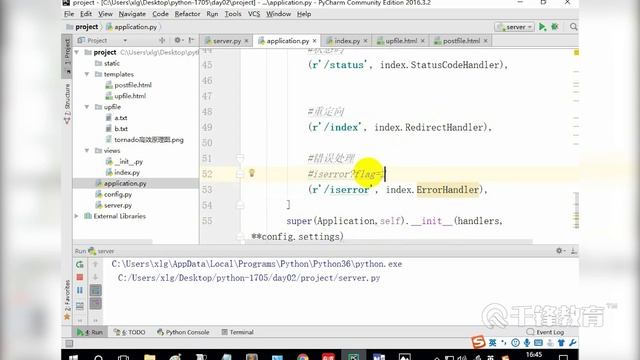Open Search Everywhere magnifier icon
The image size is (640, 360).
click(x=573, y=27)
